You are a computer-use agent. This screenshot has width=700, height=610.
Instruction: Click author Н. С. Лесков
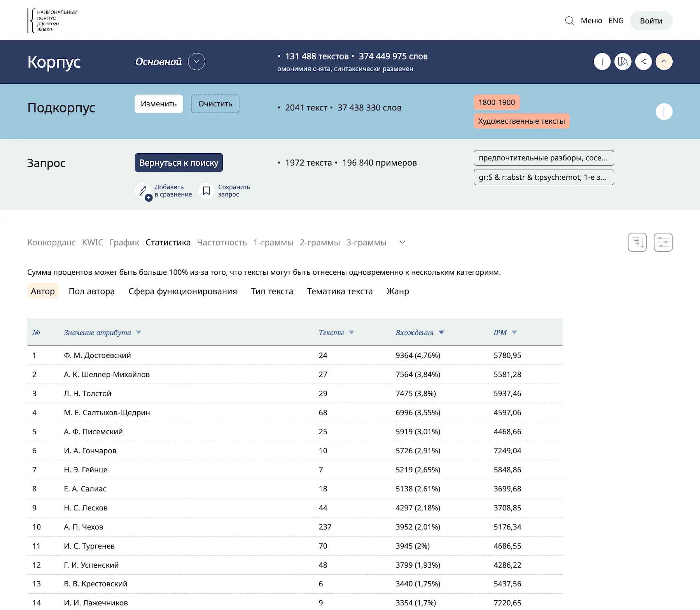(x=86, y=508)
